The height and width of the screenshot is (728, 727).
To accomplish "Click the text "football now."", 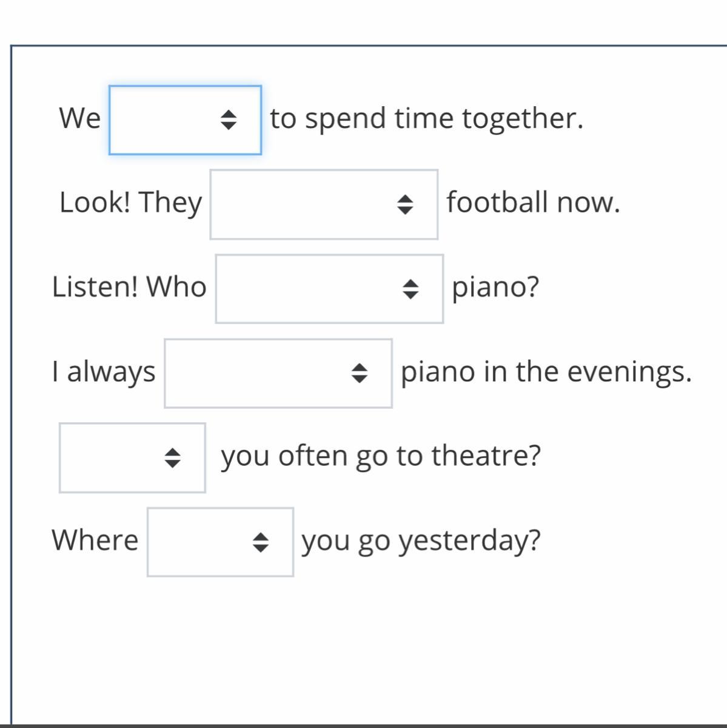I will (x=533, y=202).
